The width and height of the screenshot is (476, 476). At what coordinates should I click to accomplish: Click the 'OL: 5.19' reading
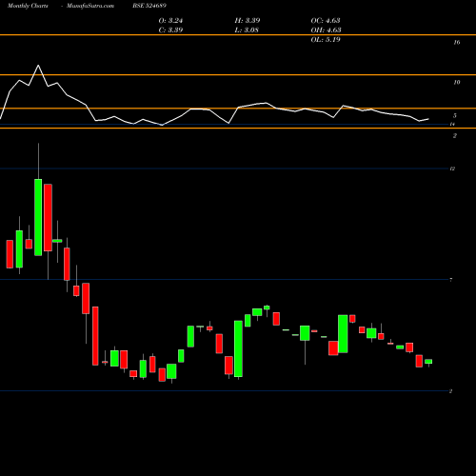click(326, 40)
